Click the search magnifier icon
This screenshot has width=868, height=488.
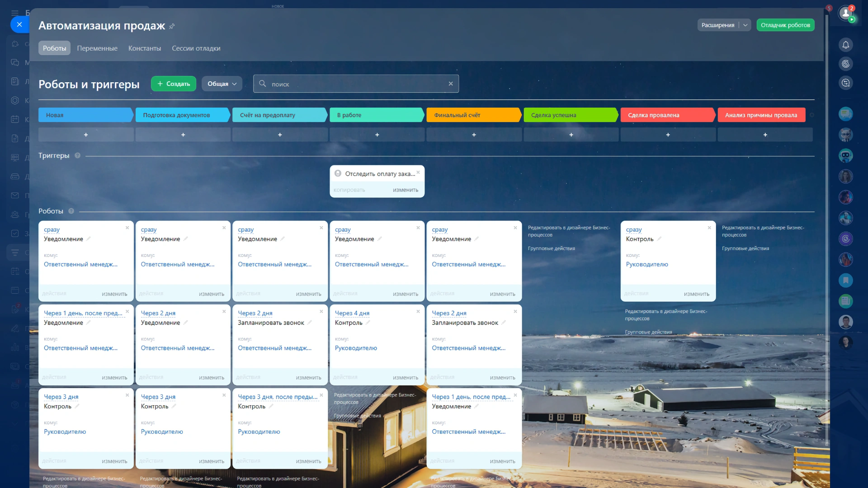coord(262,84)
